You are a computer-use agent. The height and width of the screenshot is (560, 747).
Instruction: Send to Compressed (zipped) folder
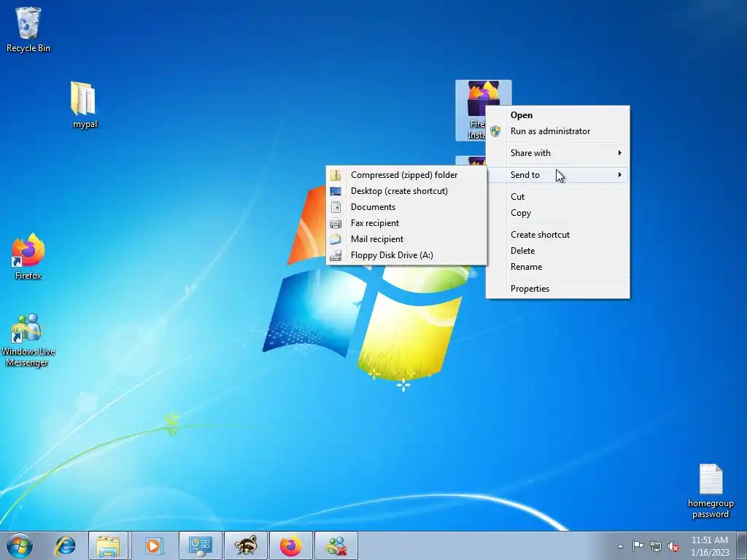tap(406, 175)
